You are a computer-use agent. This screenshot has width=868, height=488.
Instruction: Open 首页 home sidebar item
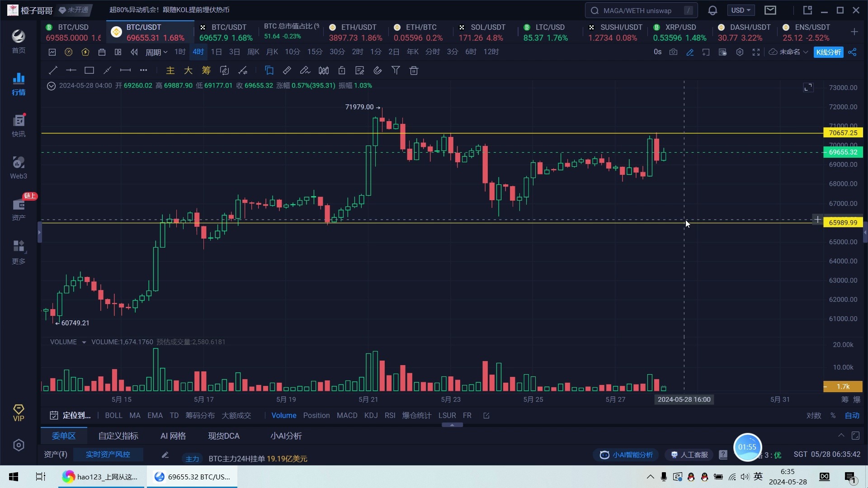pyautogui.click(x=19, y=42)
